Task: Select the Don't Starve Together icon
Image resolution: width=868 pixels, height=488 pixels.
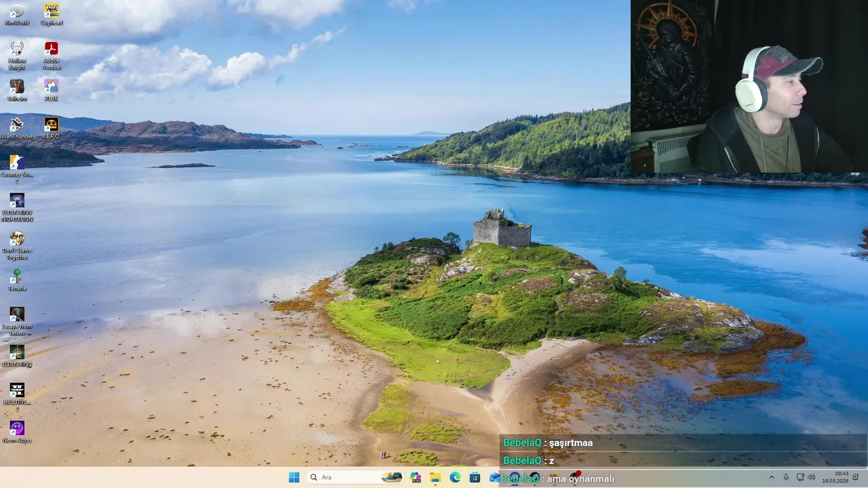Action: [x=17, y=245]
